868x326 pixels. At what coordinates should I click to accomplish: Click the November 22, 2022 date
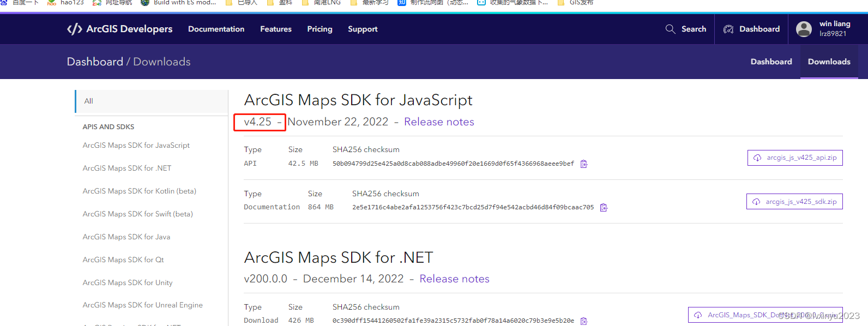tap(338, 122)
